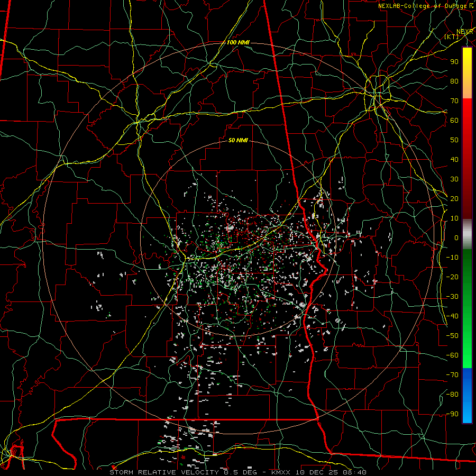Select the yellow top segment of color bar
Screen dimensions: 476x476
467,73
